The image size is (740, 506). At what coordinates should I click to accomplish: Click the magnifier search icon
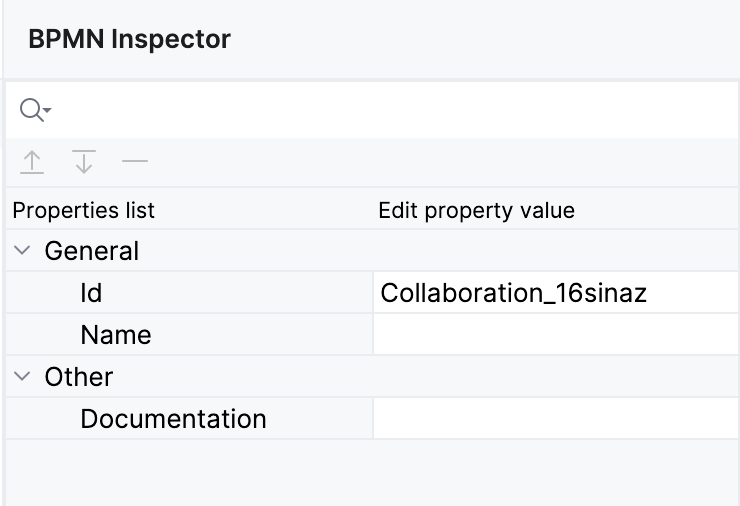click(30, 110)
